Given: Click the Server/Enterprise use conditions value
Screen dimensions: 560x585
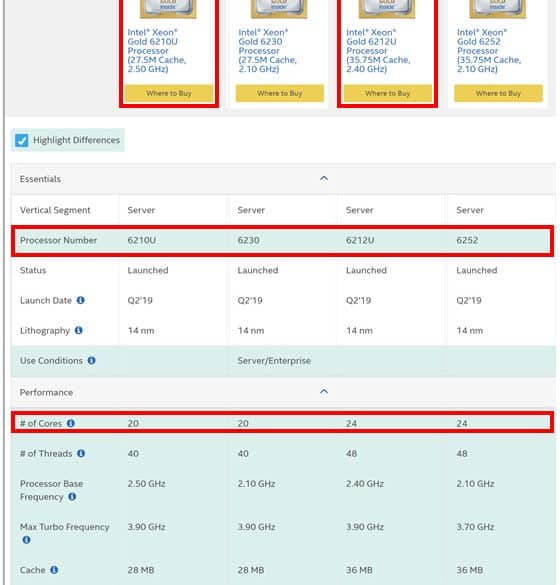Looking at the screenshot, I should (274, 361).
